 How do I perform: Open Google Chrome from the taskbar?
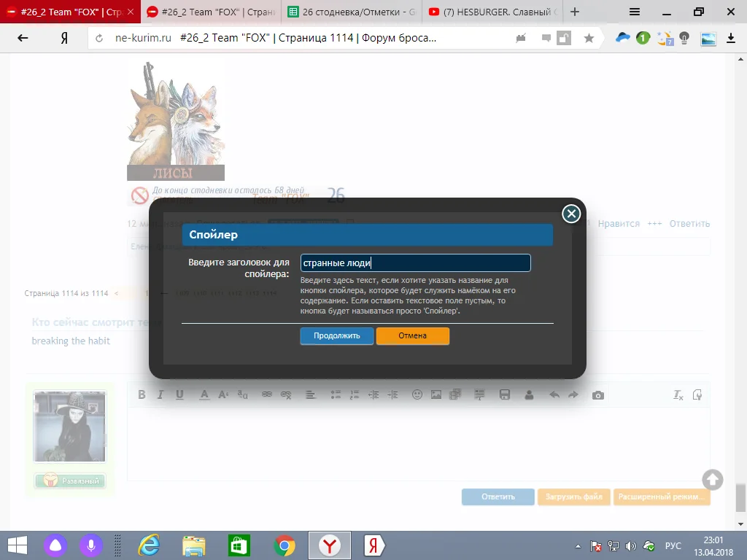click(285, 545)
